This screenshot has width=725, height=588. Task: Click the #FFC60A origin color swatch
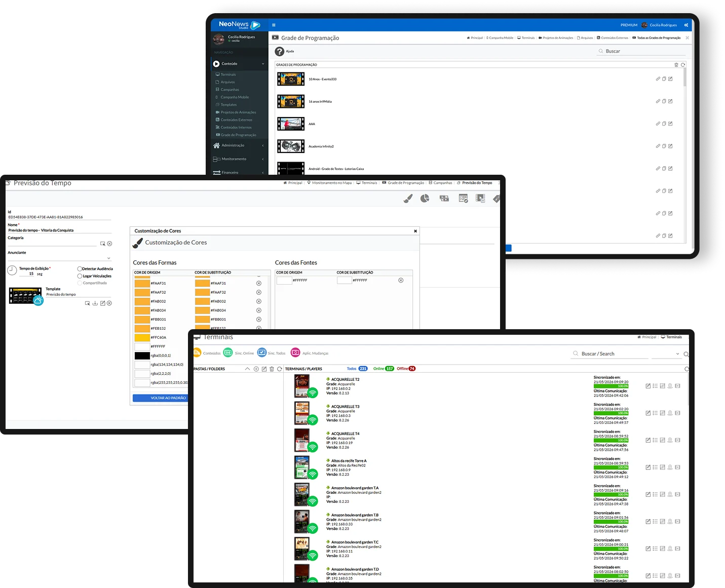(x=142, y=337)
